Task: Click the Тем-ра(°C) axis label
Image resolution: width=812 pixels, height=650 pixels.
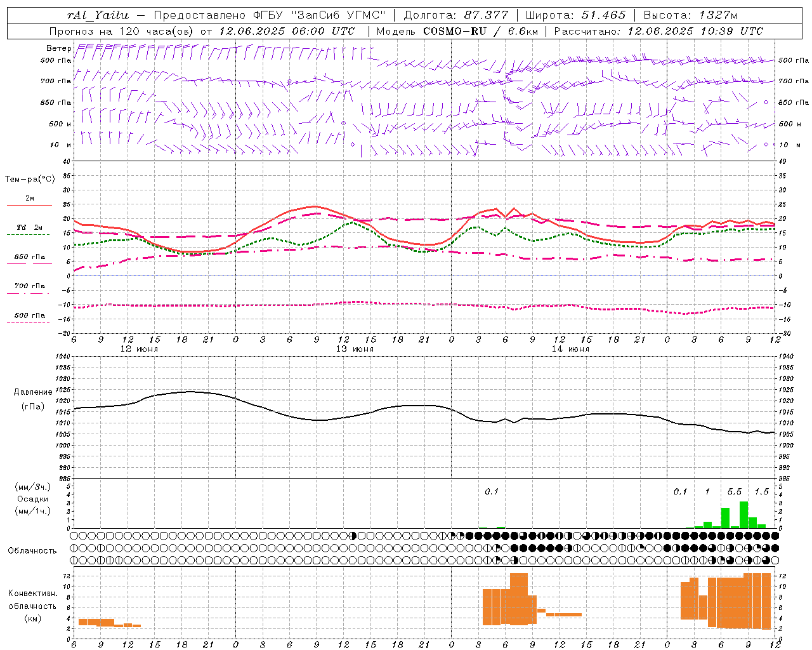Action: [x=30, y=180]
